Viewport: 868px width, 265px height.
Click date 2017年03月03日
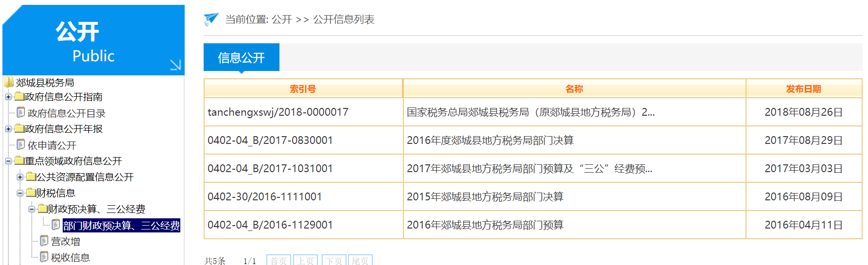(803, 168)
